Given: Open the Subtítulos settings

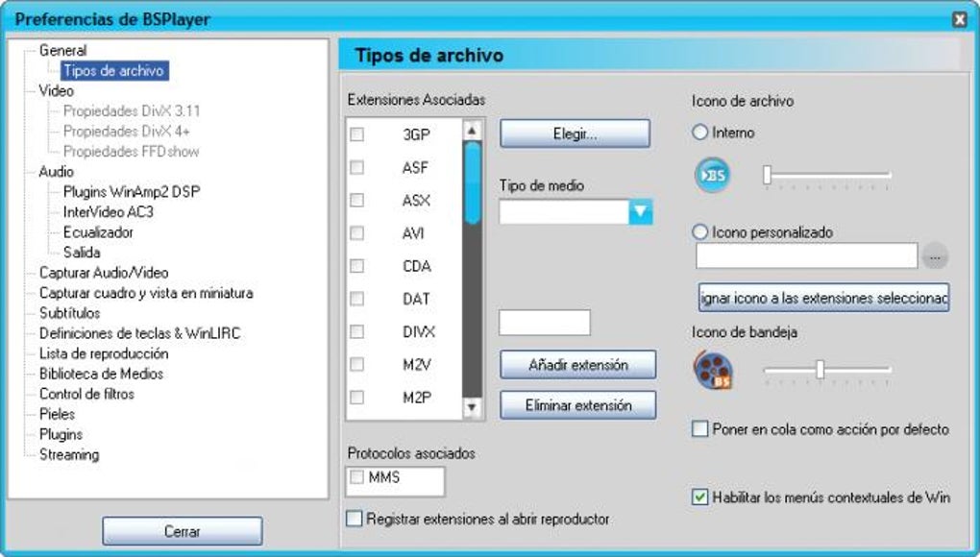Looking at the screenshot, I should tap(69, 313).
